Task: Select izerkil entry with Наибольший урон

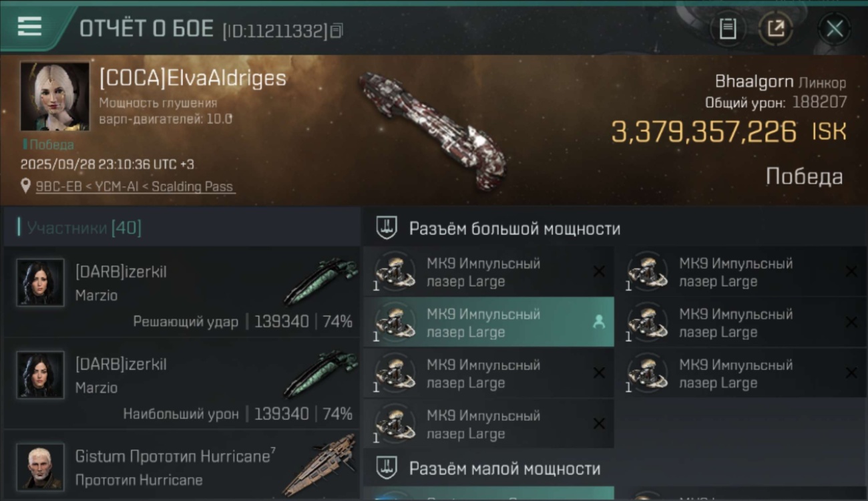Action: [x=182, y=384]
